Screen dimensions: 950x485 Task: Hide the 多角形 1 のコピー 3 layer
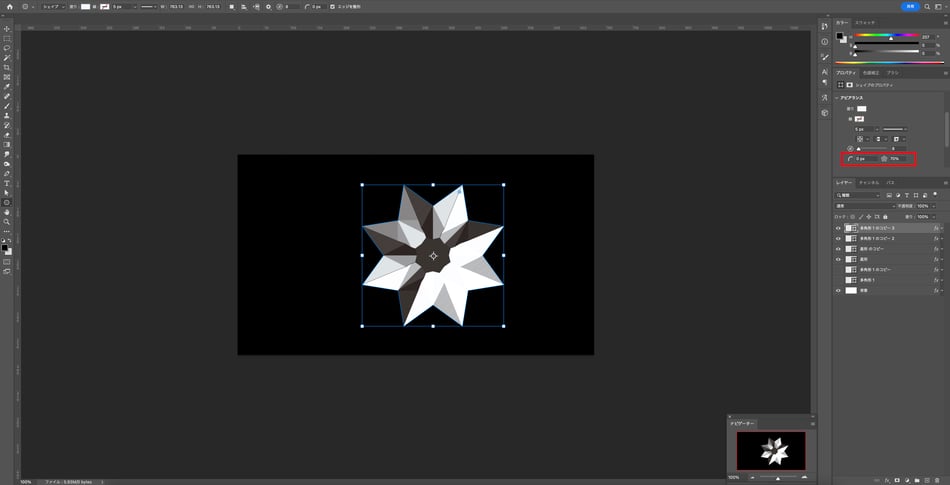pos(838,228)
